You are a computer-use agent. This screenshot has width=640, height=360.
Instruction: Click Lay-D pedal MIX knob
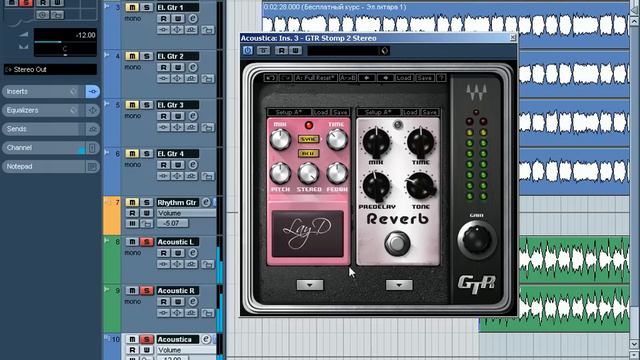click(x=280, y=140)
